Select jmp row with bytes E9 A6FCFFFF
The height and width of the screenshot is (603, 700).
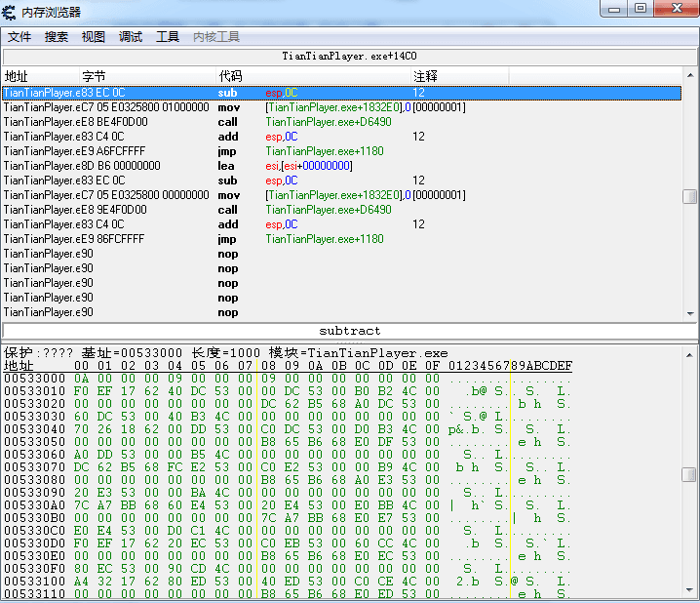tap(342, 151)
